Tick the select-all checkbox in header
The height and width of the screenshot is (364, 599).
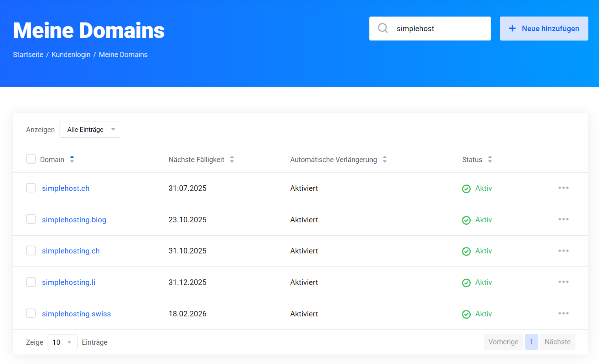point(31,159)
